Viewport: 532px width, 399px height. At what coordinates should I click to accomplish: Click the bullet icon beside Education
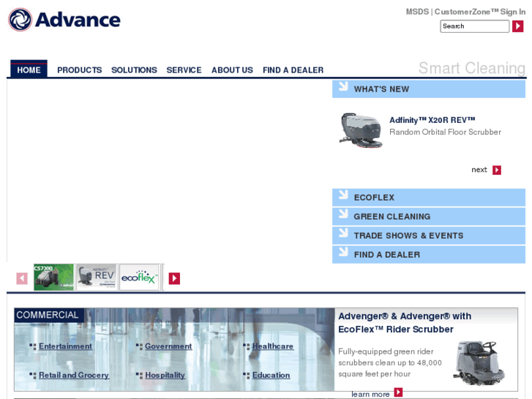(x=247, y=376)
